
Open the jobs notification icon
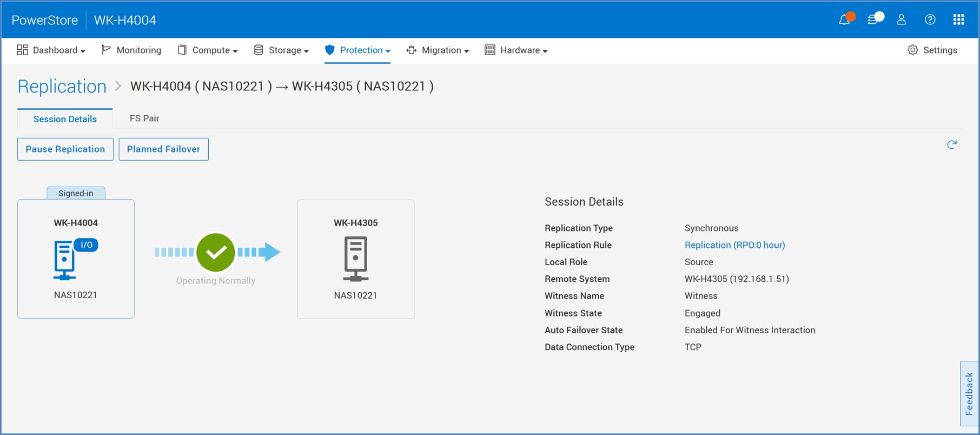coord(873,20)
